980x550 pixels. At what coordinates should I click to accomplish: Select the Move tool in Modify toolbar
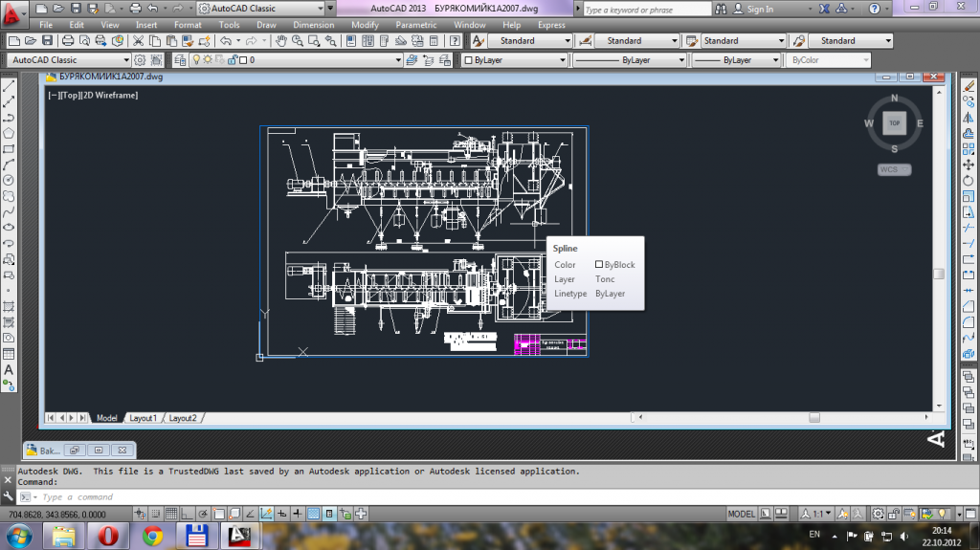[969, 165]
